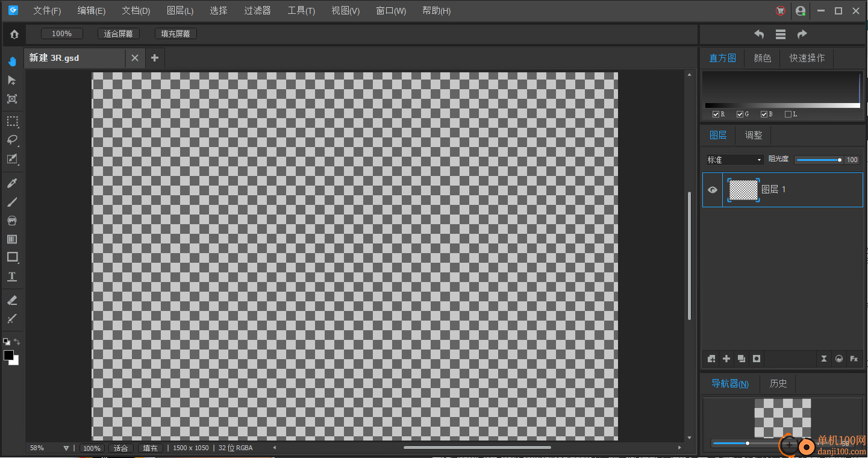The height and width of the screenshot is (458, 868).
Task: Open the 文件(F) menu
Action: [x=47, y=11]
